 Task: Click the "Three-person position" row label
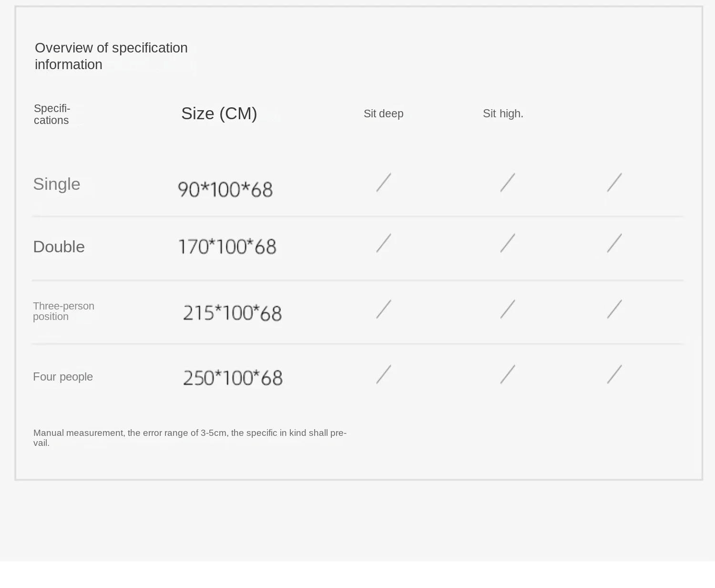(63, 311)
